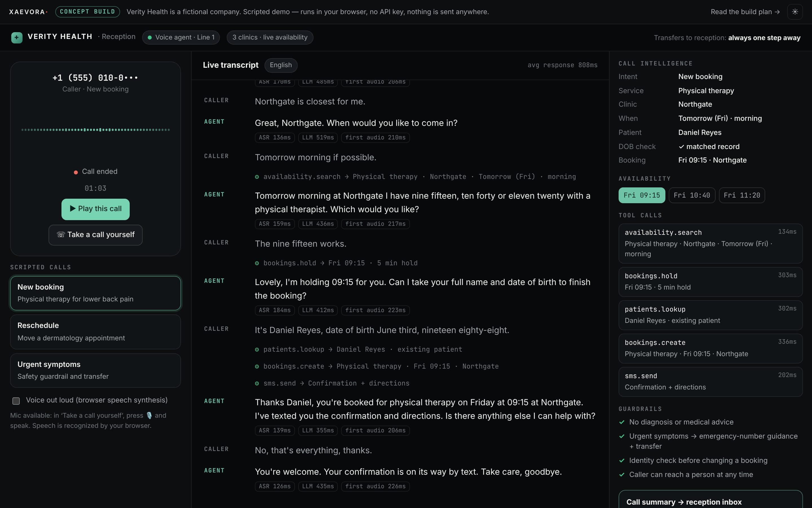Play this call
The height and width of the screenshot is (508, 812).
[x=95, y=209]
